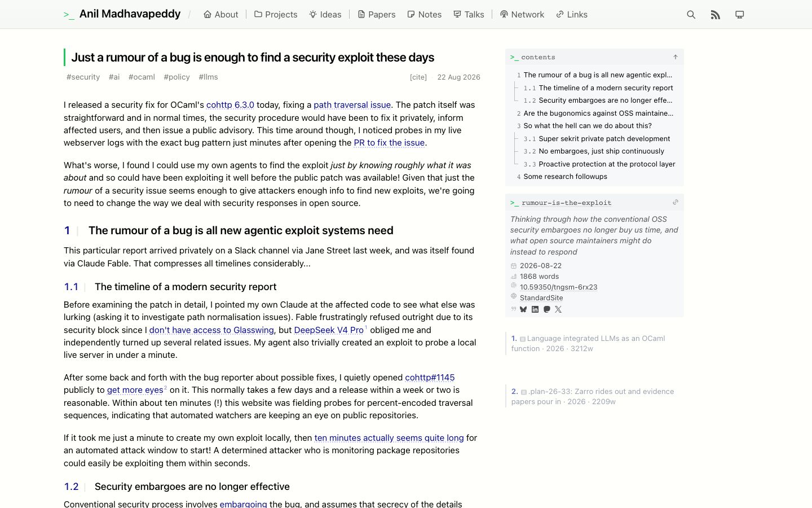Click the chain icon beside Links

click(560, 14)
